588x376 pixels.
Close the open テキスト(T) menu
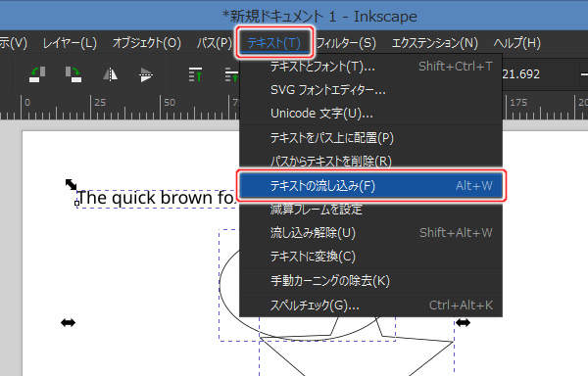click(274, 43)
